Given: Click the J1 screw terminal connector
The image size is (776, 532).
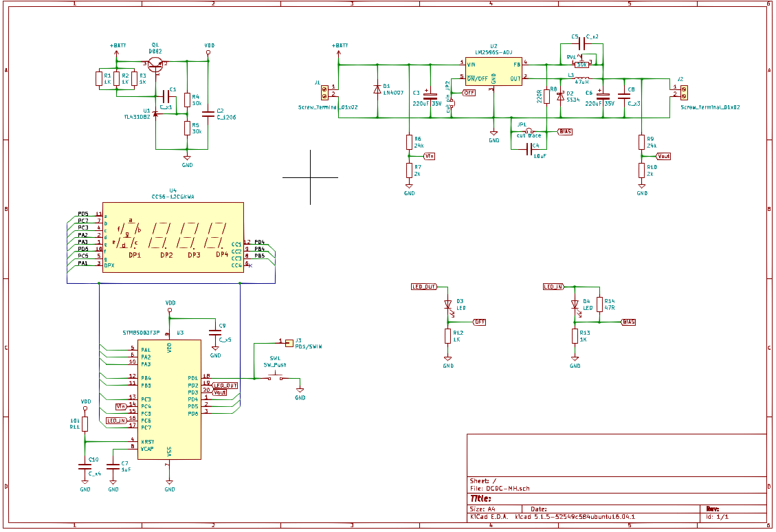Looking at the screenshot, I should (325, 91).
